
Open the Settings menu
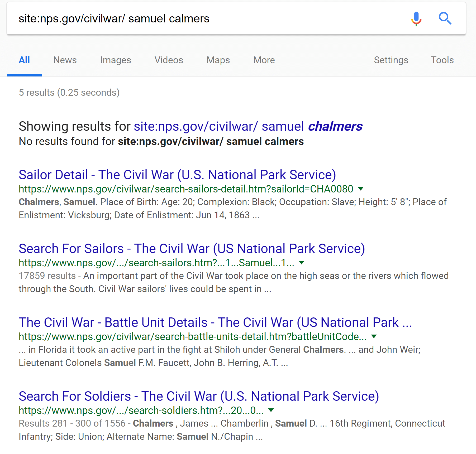tap(391, 60)
